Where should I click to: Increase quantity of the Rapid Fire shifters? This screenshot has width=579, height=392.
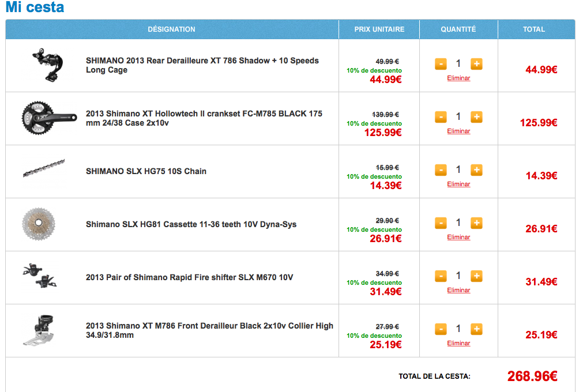(x=476, y=276)
